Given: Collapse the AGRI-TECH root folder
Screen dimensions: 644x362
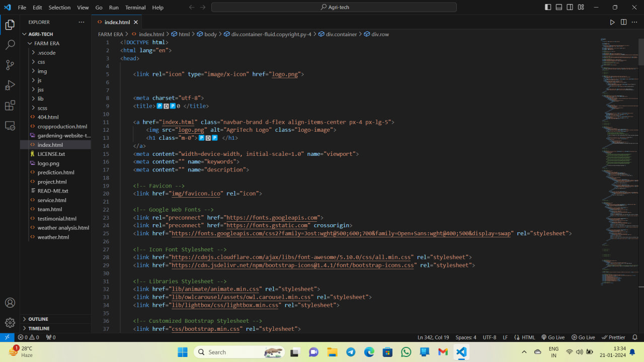Looking at the screenshot, I should [x=55, y=34].
